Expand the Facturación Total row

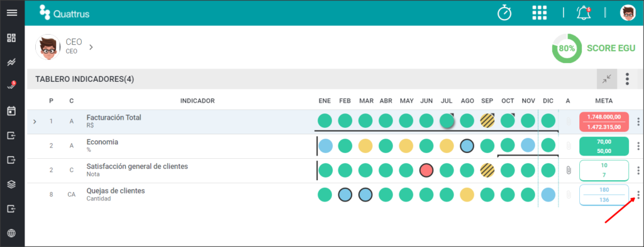pyautogui.click(x=35, y=122)
